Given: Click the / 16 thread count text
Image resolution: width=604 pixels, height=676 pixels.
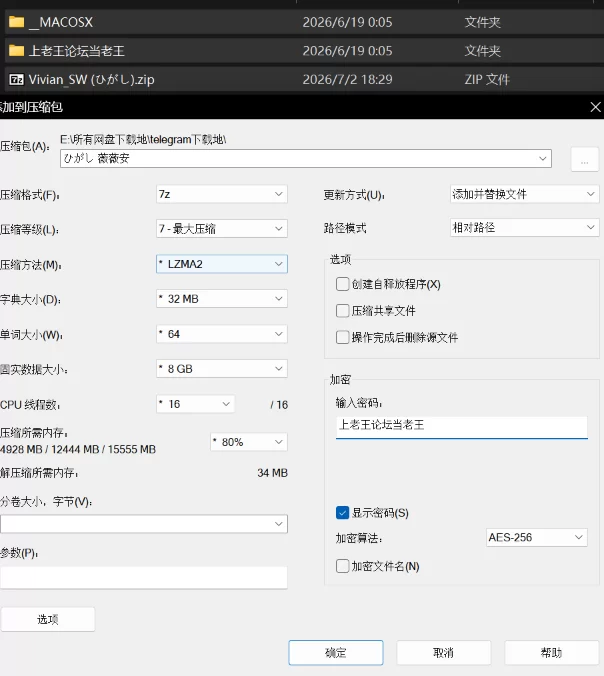Looking at the screenshot, I should (x=279, y=405).
